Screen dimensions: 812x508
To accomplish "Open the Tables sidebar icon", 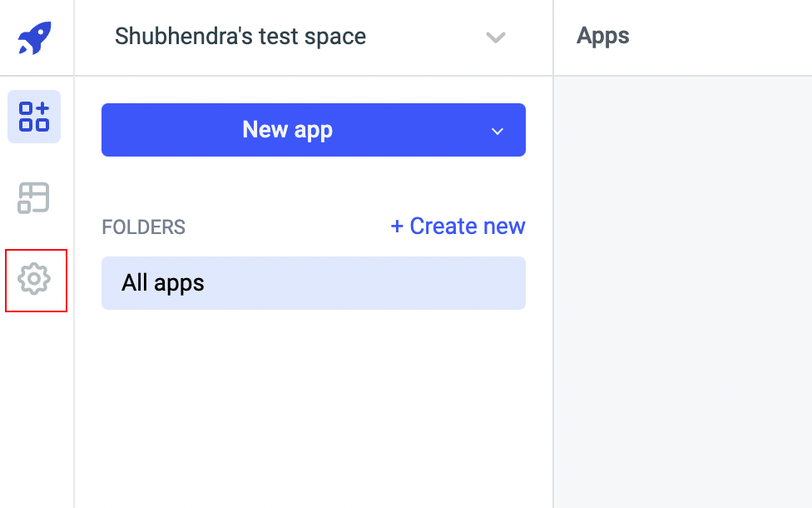I will click(34, 197).
